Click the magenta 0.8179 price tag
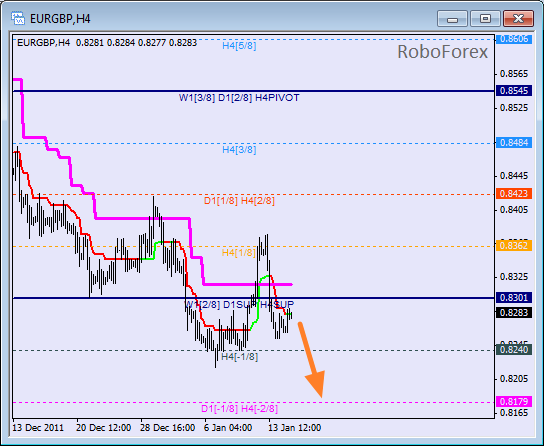The width and height of the screenshot is (544, 446). click(x=514, y=402)
